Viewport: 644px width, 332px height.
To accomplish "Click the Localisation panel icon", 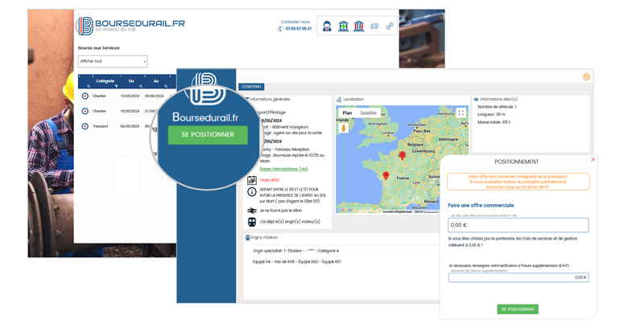I will point(339,100).
